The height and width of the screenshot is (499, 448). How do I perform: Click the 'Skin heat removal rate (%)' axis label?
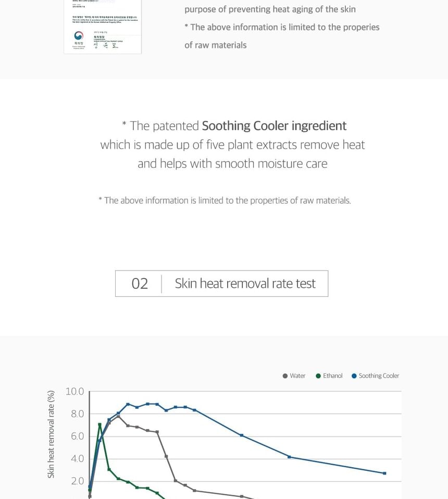(x=51, y=434)
